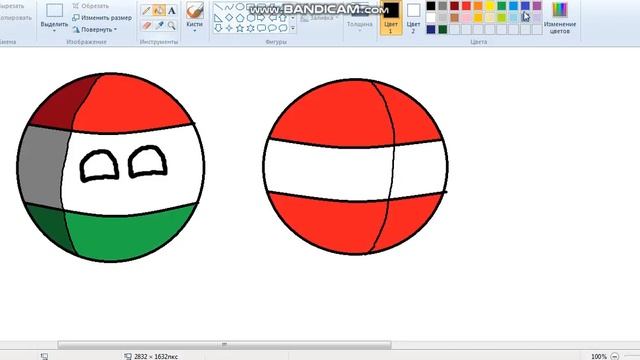
Task: Choose the pentagon shape
Action: tap(240, 18)
